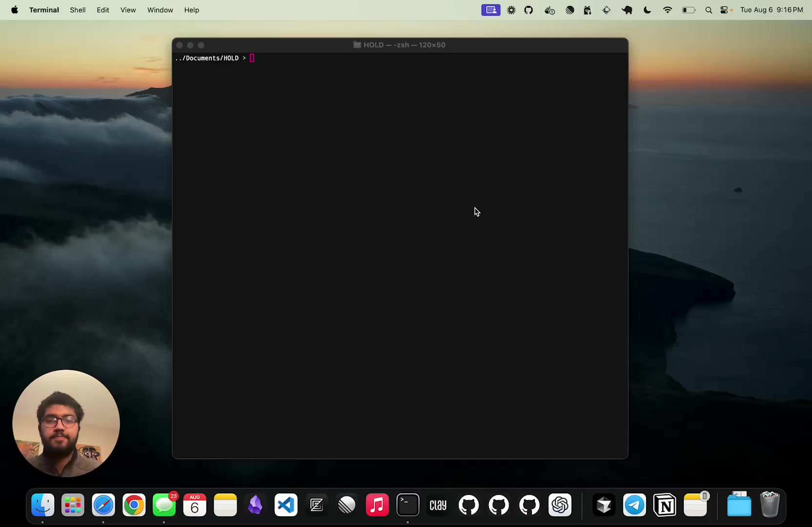This screenshot has width=812, height=527.
Task: Open the Help menu
Action: pos(192,10)
